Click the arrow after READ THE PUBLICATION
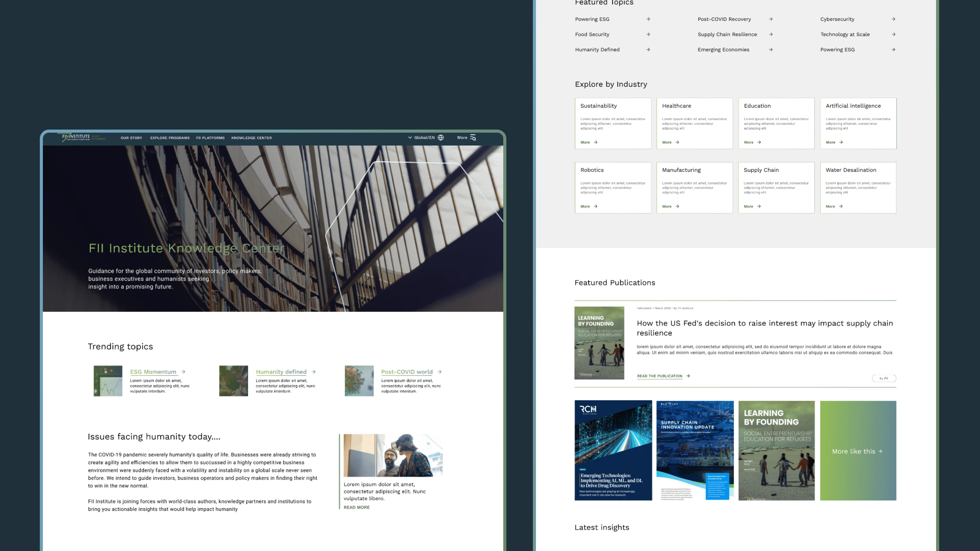The width and height of the screenshot is (980, 551). click(x=688, y=376)
